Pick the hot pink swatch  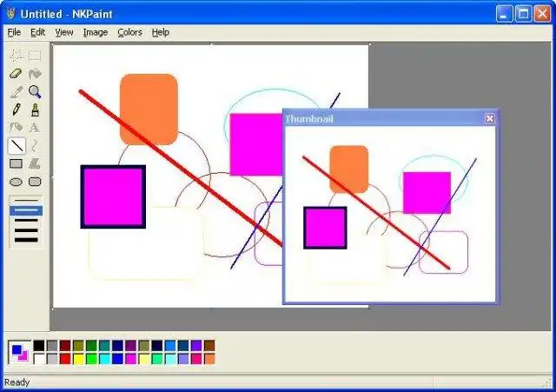tap(196, 359)
